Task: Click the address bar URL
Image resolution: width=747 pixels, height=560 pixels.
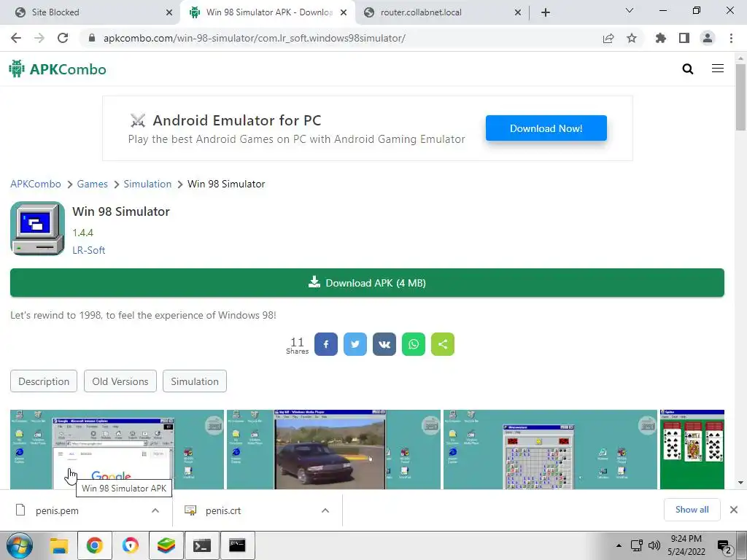Action: [255, 38]
